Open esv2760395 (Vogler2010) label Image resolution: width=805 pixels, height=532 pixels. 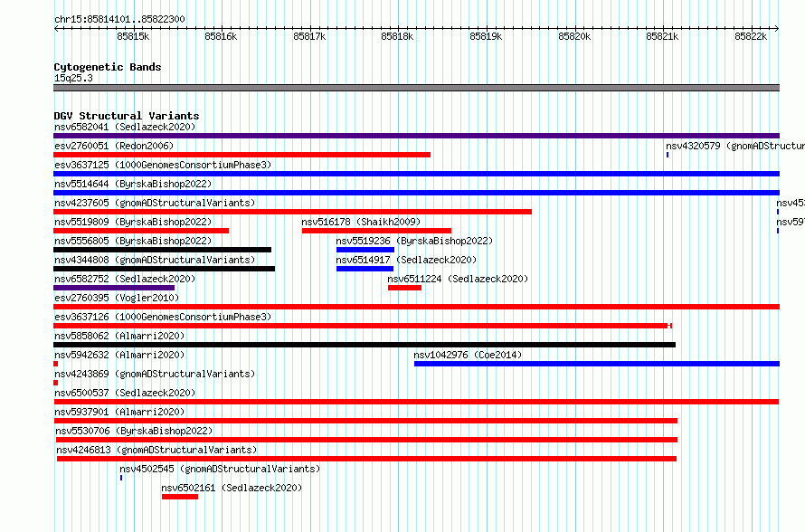pyautogui.click(x=117, y=298)
